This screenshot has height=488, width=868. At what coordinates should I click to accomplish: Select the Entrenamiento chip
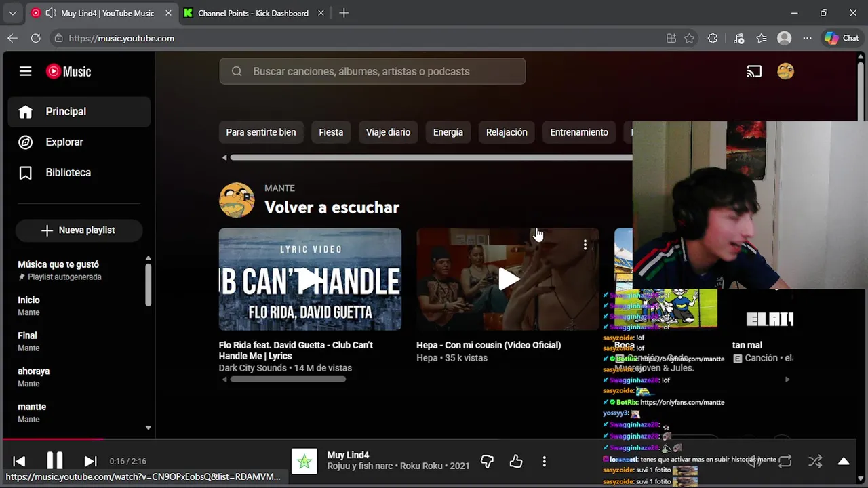coord(579,132)
